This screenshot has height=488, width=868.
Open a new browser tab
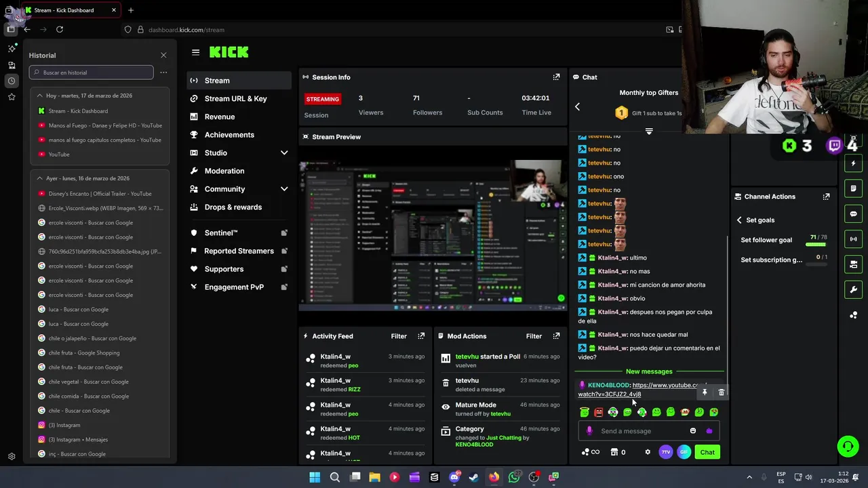pyautogui.click(x=131, y=10)
